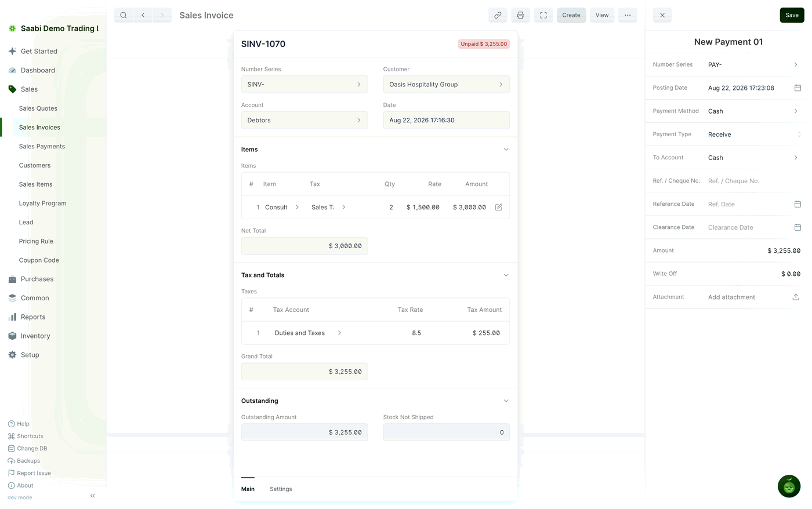Open the three-dots more options menu
Image resolution: width=812 pixels, height=509 pixels.
click(628, 15)
